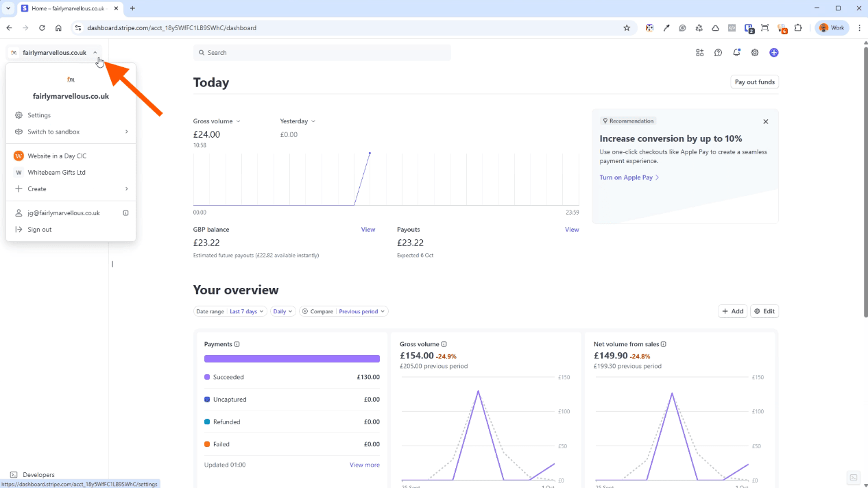The width and height of the screenshot is (868, 488).
Task: Click the copy icon beside the email address
Action: coord(125,213)
